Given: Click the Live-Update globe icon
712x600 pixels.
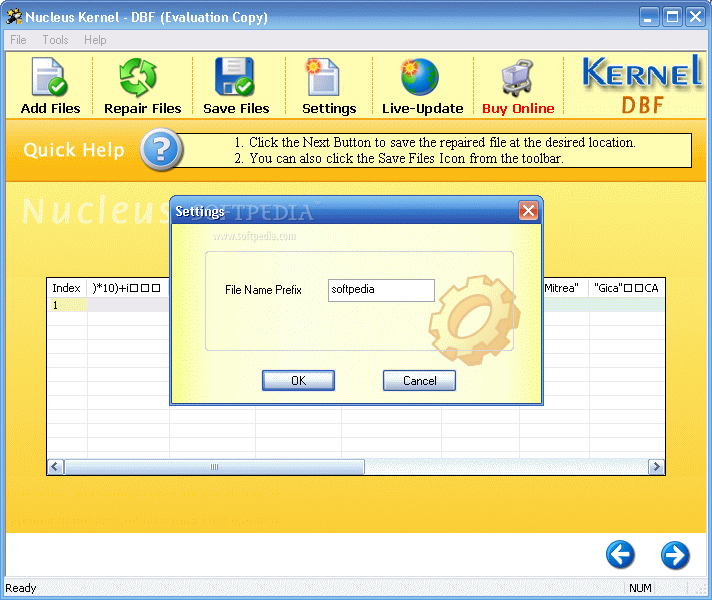Looking at the screenshot, I should point(420,77).
